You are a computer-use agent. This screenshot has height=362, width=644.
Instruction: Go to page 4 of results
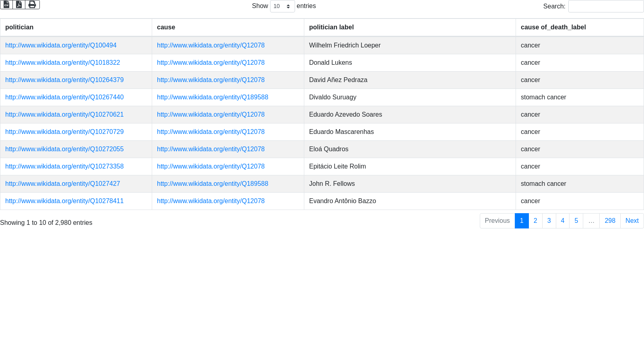pyautogui.click(x=563, y=221)
